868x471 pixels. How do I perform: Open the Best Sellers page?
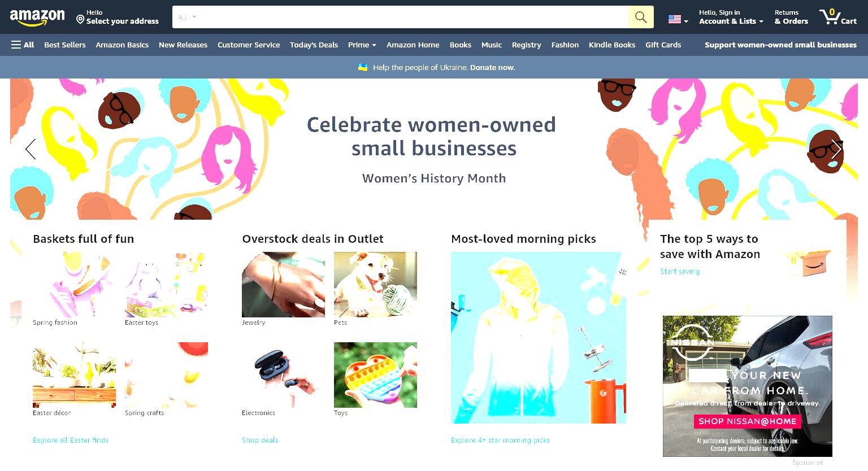pyautogui.click(x=65, y=45)
